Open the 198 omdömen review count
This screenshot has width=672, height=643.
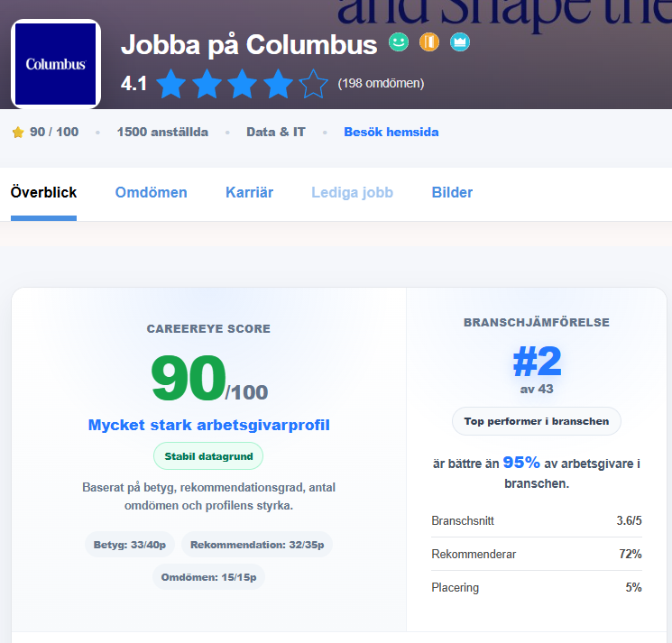pos(381,83)
